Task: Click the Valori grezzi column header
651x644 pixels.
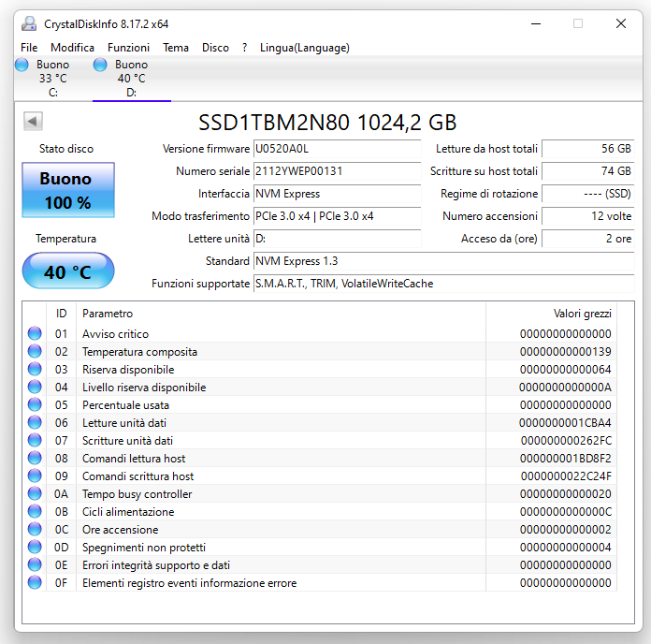Action: pos(551,314)
